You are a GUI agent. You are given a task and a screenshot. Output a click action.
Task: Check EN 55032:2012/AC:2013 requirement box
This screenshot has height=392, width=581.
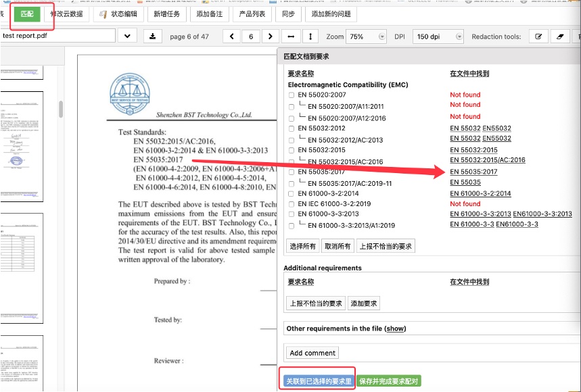pos(292,141)
